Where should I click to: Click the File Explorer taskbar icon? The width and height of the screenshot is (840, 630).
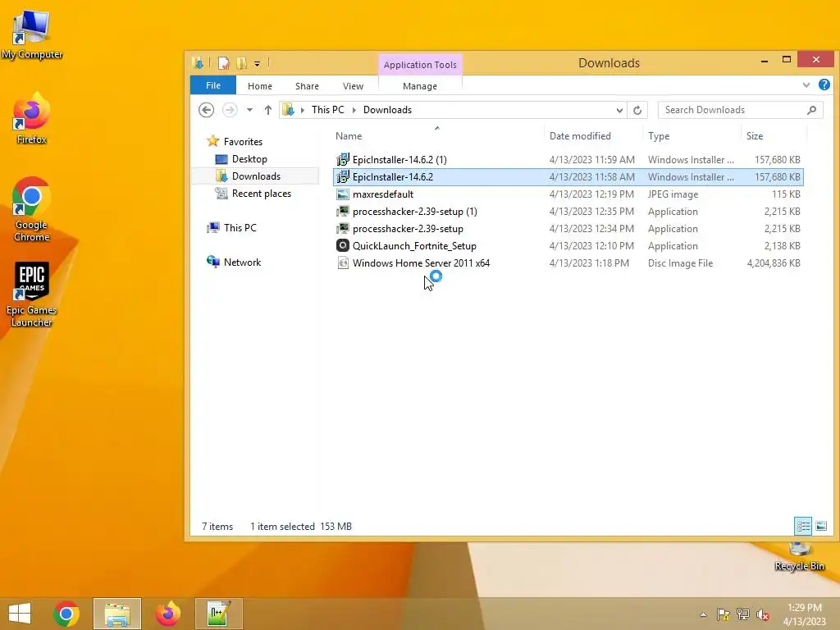click(116, 614)
